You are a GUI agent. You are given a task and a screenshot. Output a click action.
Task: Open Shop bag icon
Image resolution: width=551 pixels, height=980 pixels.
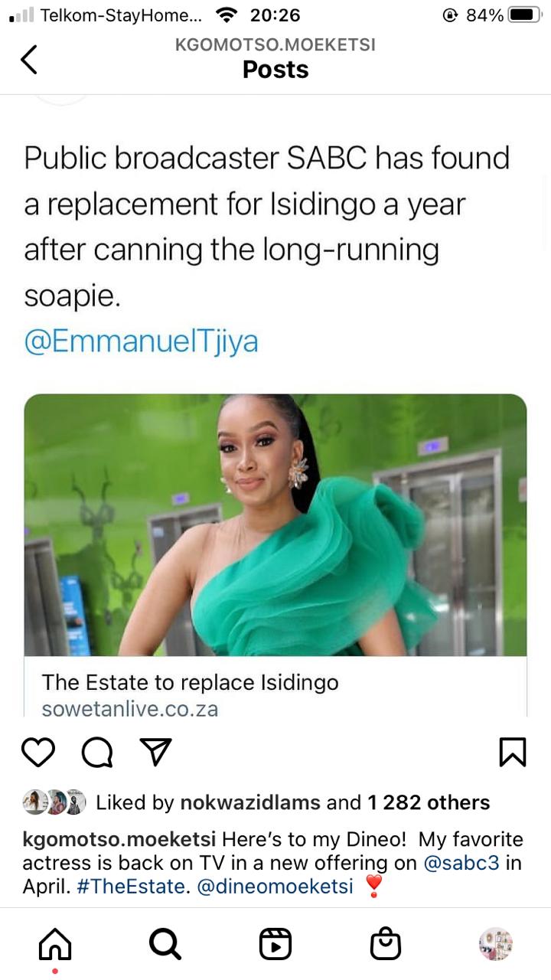(x=386, y=944)
